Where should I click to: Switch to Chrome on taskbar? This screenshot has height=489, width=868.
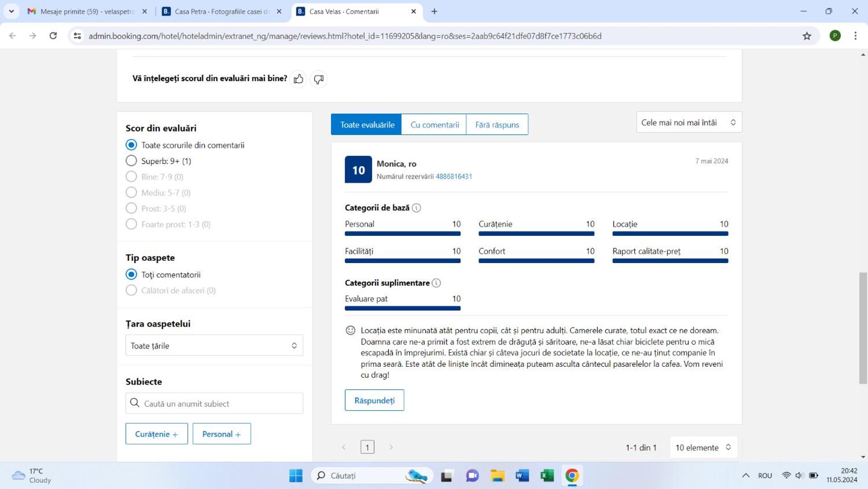click(x=572, y=475)
